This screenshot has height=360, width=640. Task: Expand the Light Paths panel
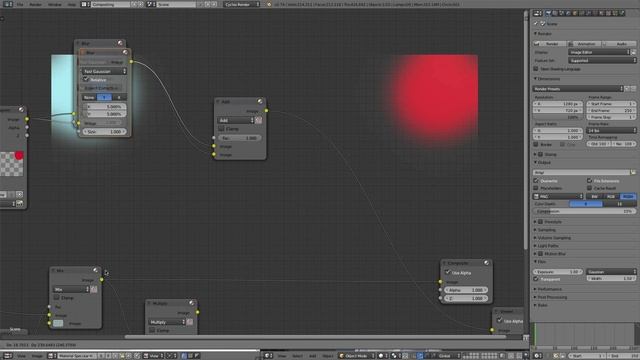548,246
